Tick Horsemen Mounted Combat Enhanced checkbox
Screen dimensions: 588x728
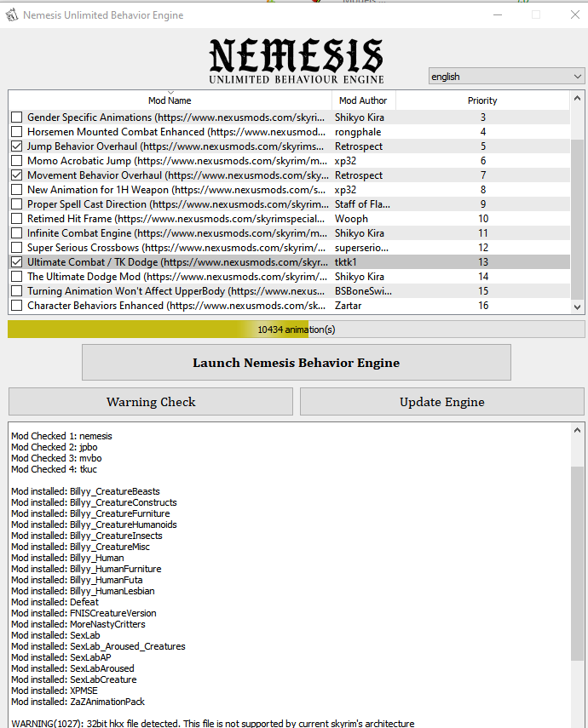(17, 132)
